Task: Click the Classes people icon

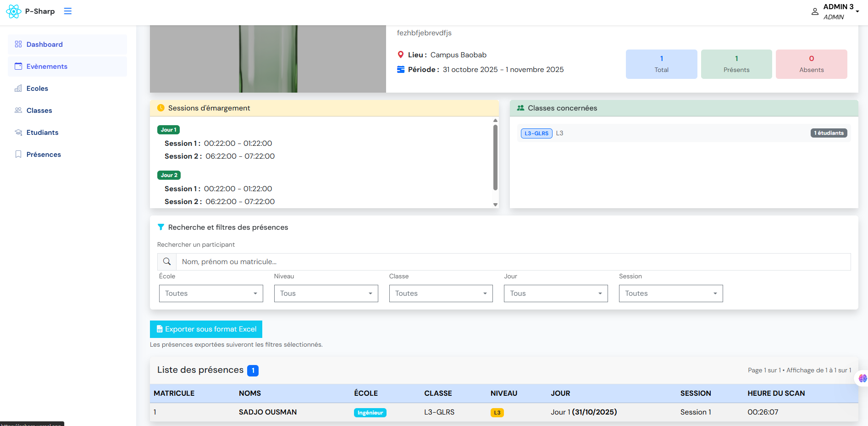Action: tap(18, 110)
